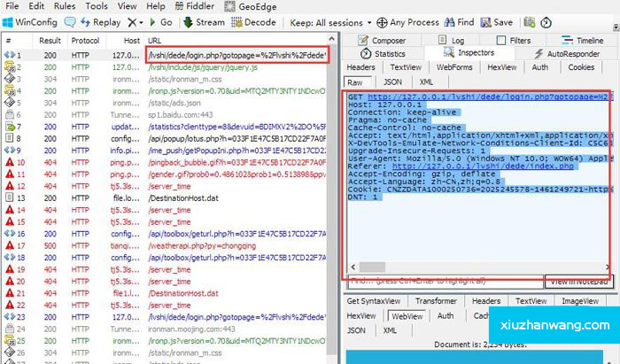Toggle the Decode toolbar option
620x364 pixels.
click(252, 22)
